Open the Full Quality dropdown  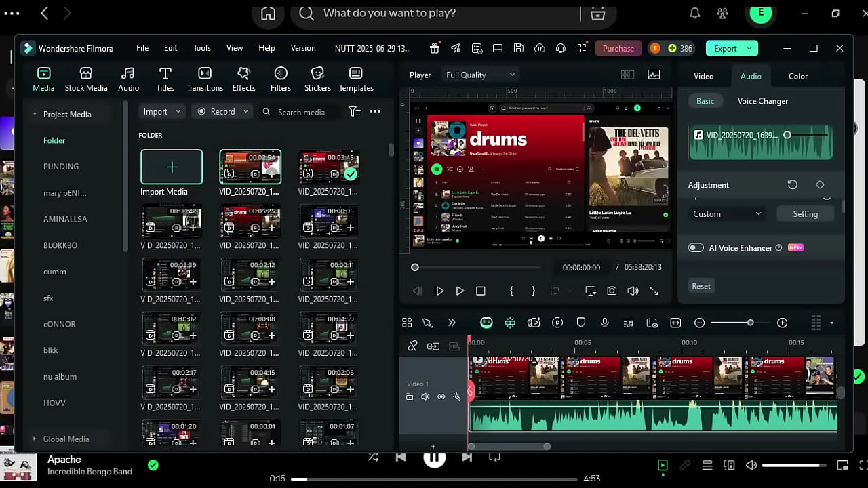tap(480, 75)
